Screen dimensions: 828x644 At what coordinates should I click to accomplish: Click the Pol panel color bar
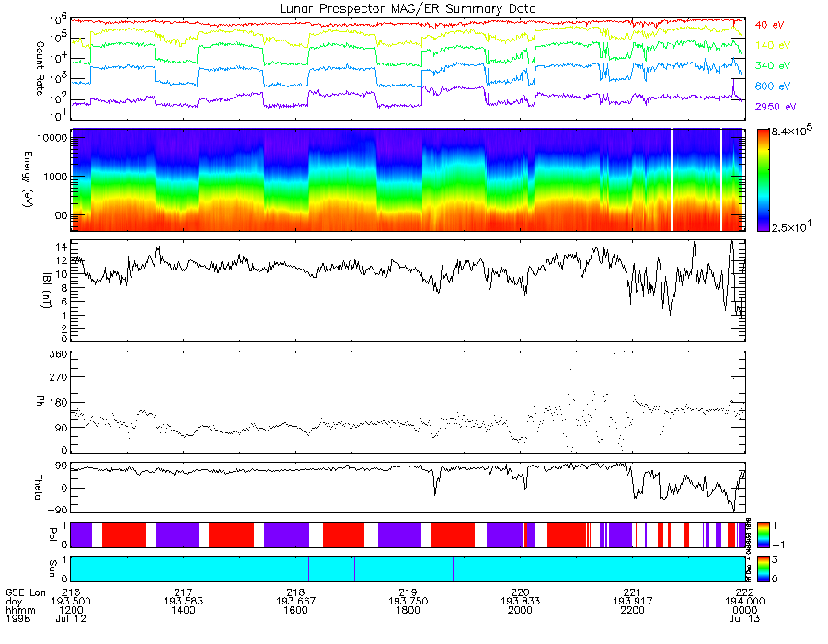(x=763, y=535)
